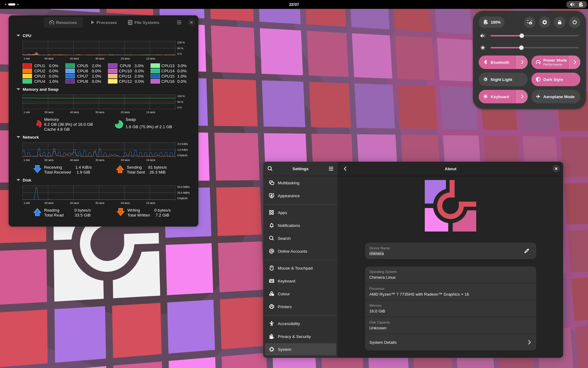Viewport: 588px width, 368px height.
Task: Open Accessibility settings page
Action: click(300, 324)
